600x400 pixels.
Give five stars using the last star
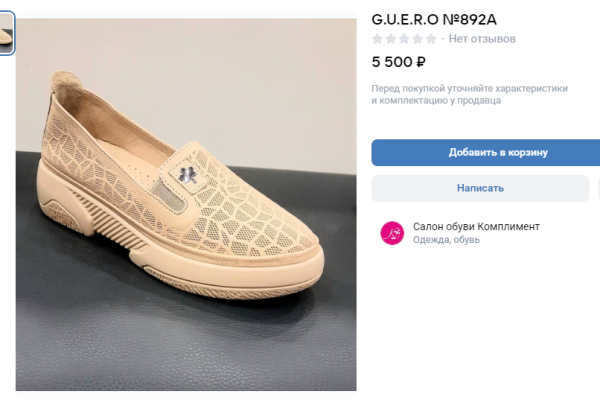tap(431, 39)
